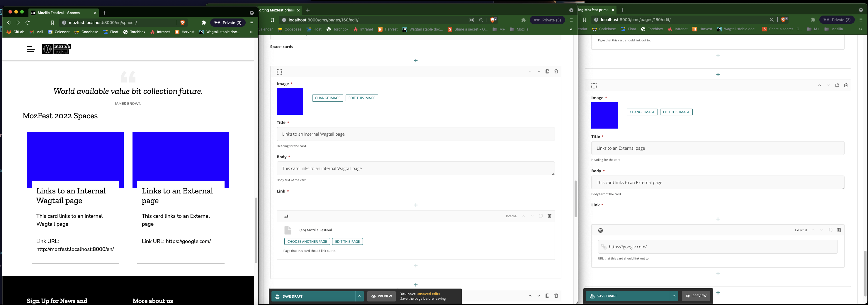
Task: Click Preview in middle window
Action: (x=381, y=296)
